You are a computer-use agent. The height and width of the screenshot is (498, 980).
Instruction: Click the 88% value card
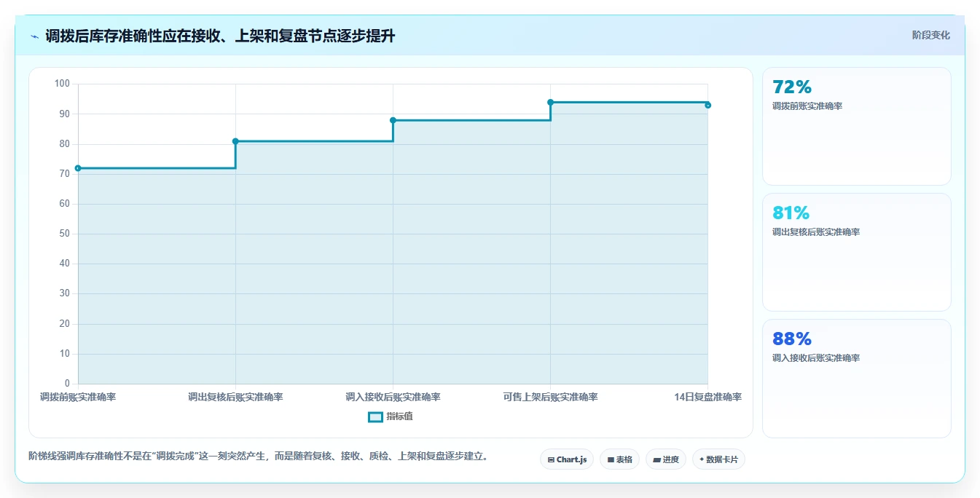pyautogui.click(x=857, y=379)
